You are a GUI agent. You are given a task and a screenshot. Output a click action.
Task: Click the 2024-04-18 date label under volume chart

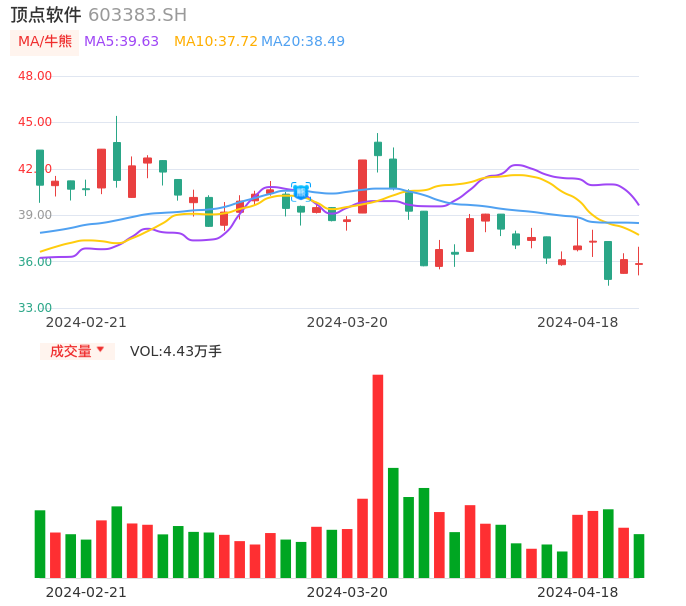577,592
